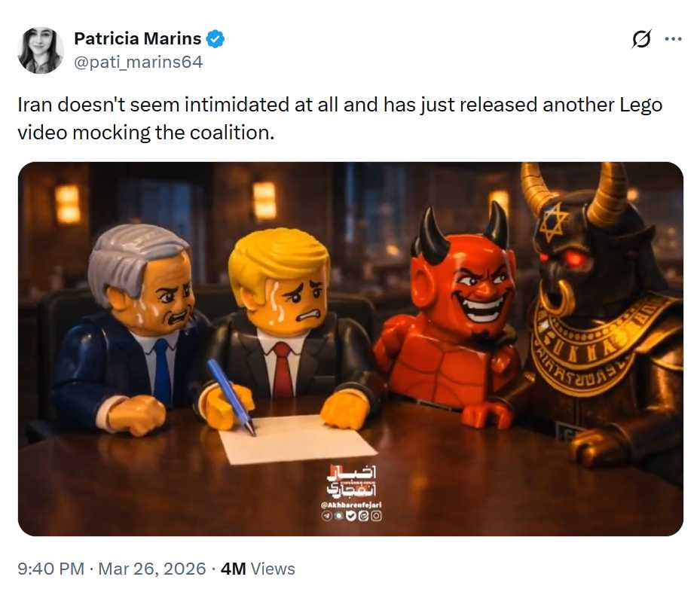Click the blue verified checkmark badge

(216, 39)
